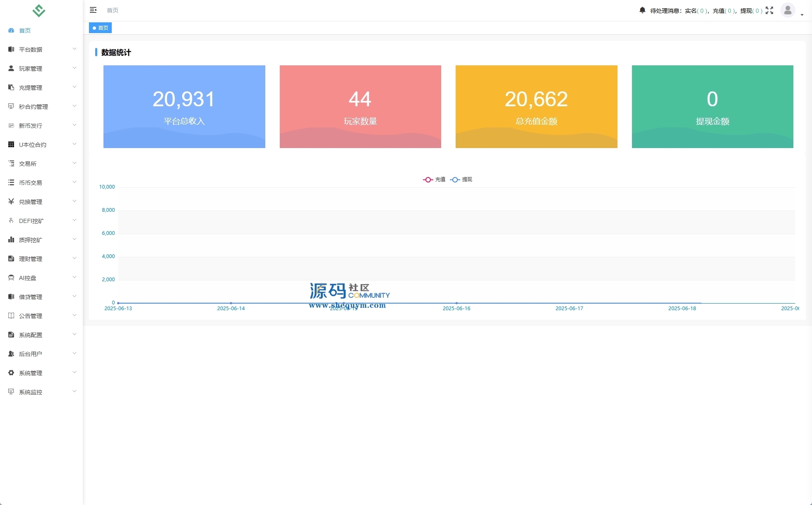Expand the 玩家管理 submenu arrow

[74, 68]
